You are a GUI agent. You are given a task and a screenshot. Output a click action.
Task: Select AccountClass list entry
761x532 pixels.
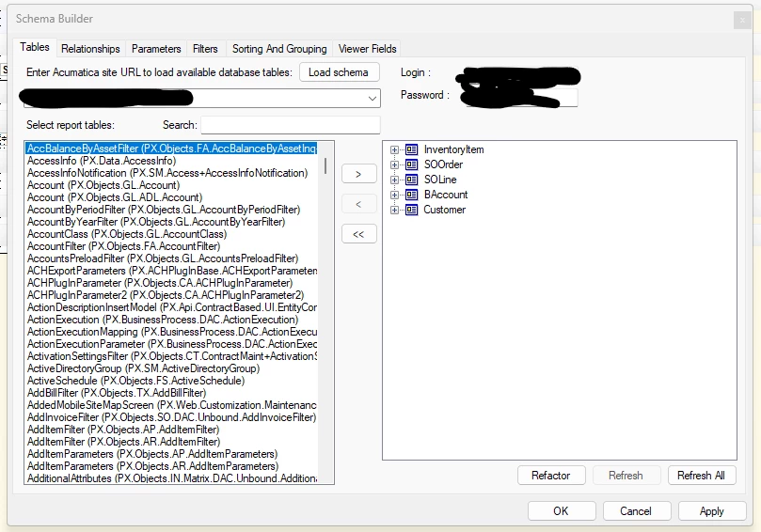pyautogui.click(x=172, y=234)
